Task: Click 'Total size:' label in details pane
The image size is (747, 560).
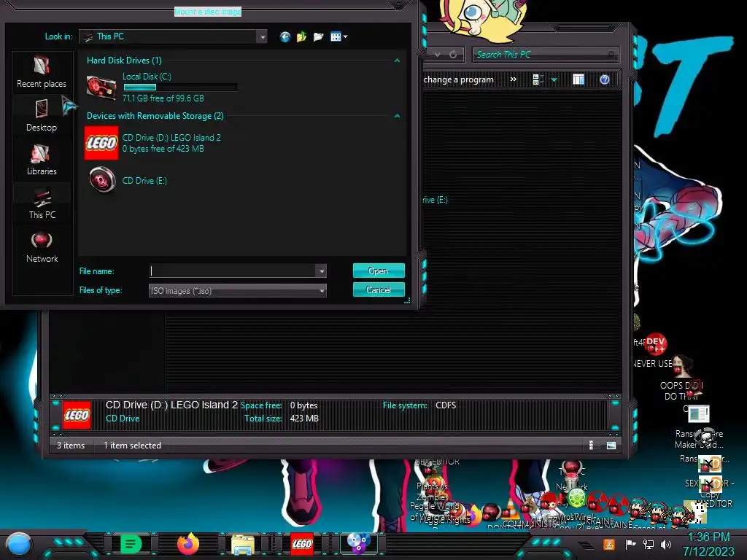Action: coord(263,418)
